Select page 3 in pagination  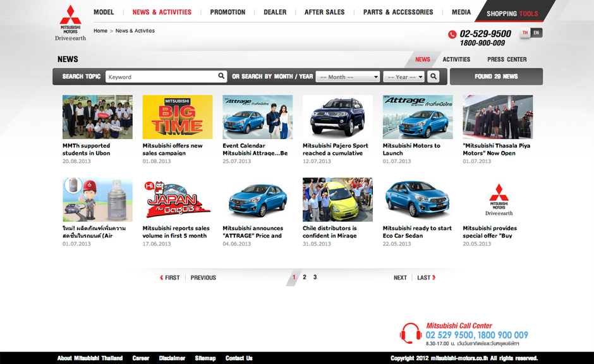(x=315, y=277)
